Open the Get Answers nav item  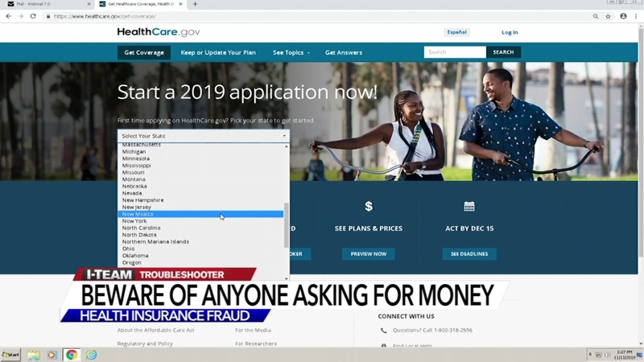click(344, 52)
